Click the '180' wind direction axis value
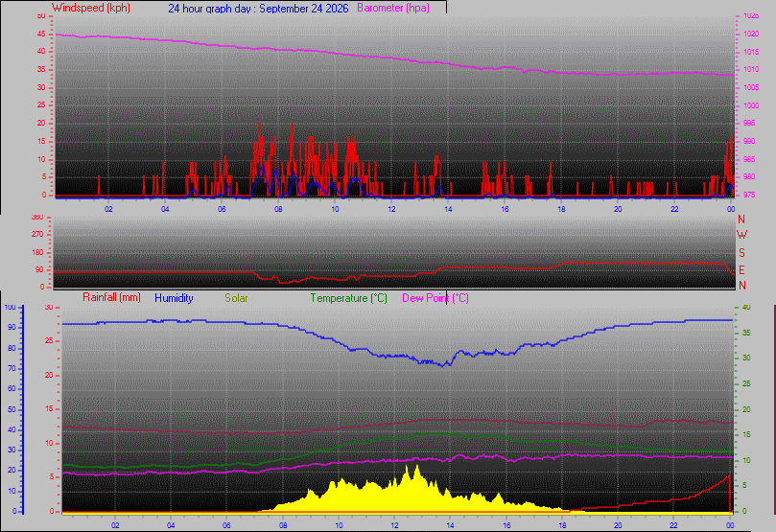776x532 pixels. point(37,253)
